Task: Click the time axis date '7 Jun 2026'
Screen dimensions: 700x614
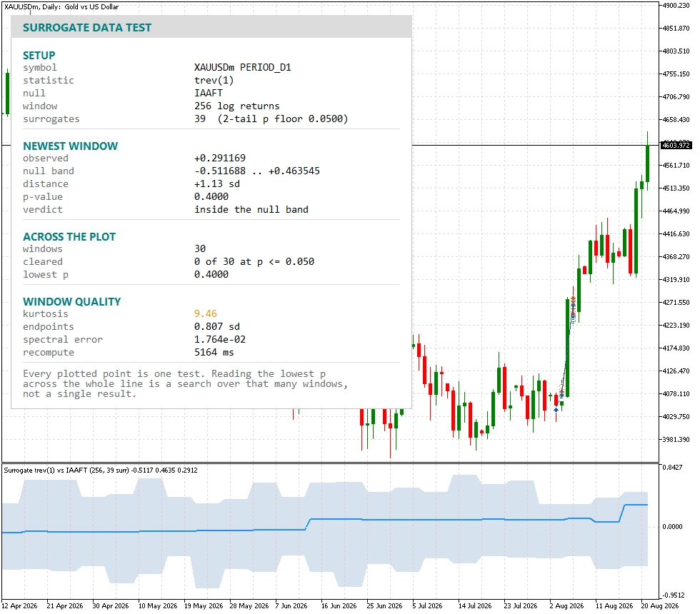Action: tap(291, 605)
